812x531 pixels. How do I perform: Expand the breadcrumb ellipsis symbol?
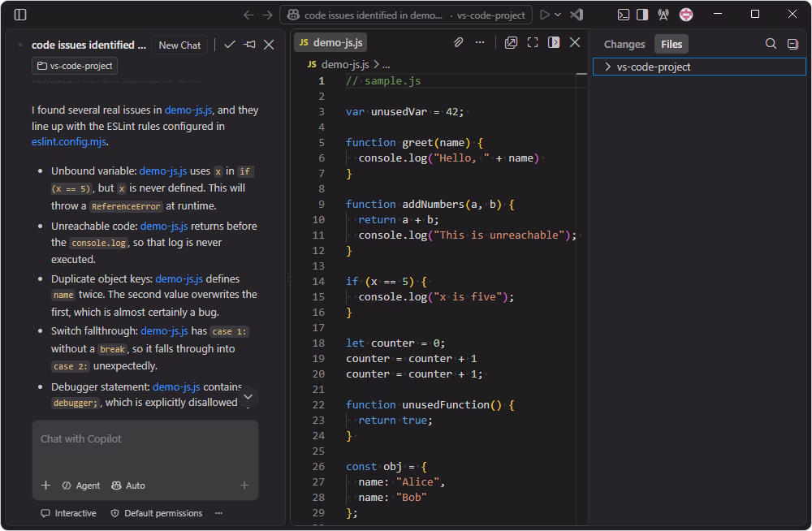coord(387,65)
